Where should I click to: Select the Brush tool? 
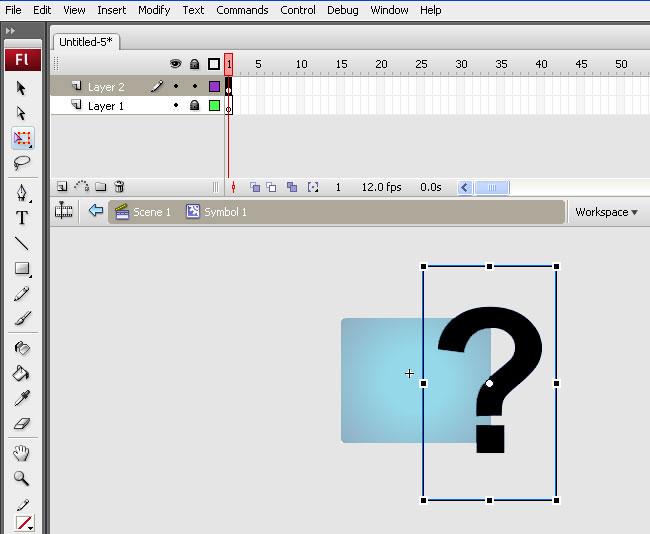coord(22,318)
